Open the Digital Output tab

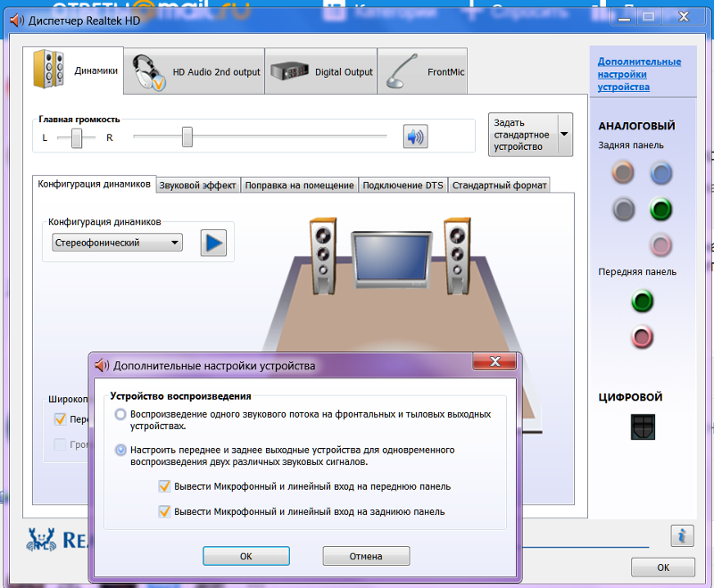[x=321, y=71]
